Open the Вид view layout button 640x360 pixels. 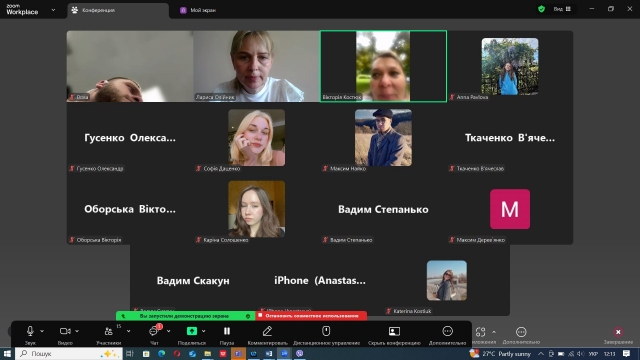tap(562, 9)
